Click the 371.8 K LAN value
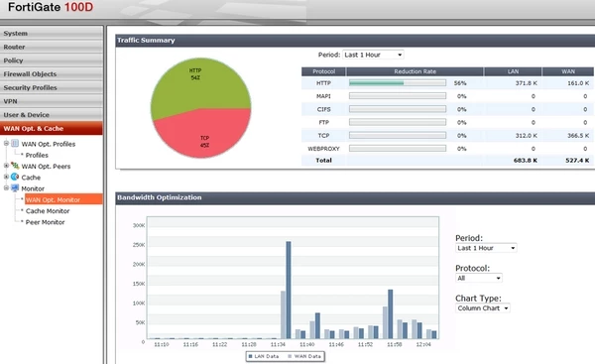This screenshot has height=364, width=595. click(x=526, y=82)
